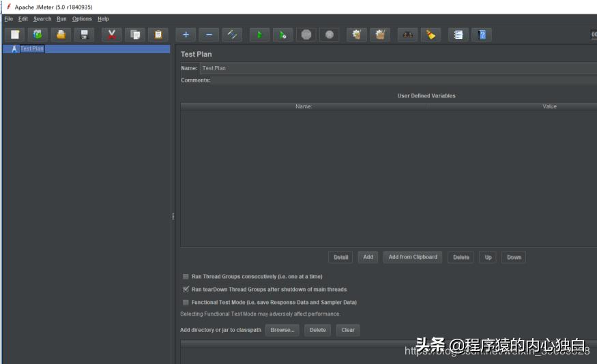Click the Detail button
The width and height of the screenshot is (597, 364).
pyautogui.click(x=340, y=257)
